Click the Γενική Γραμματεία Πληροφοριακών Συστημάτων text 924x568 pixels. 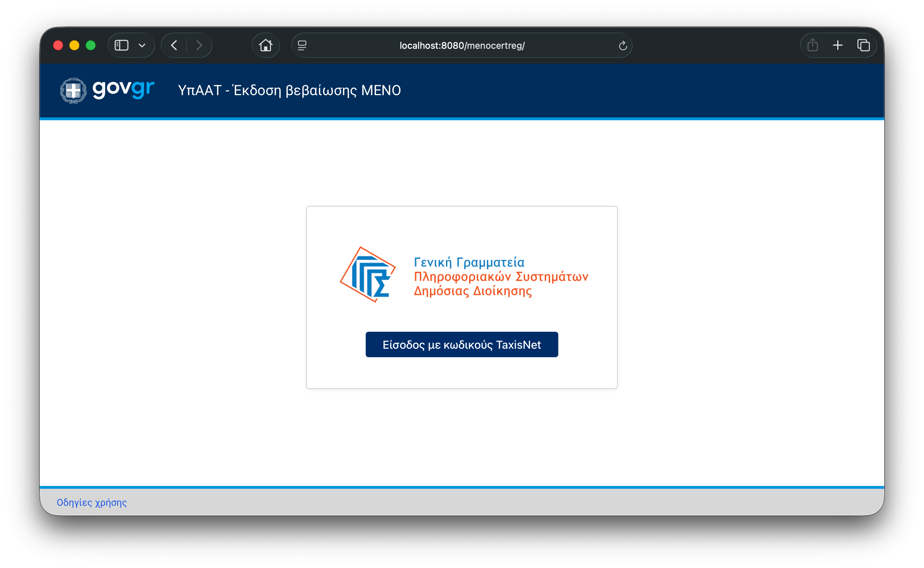[x=500, y=277]
